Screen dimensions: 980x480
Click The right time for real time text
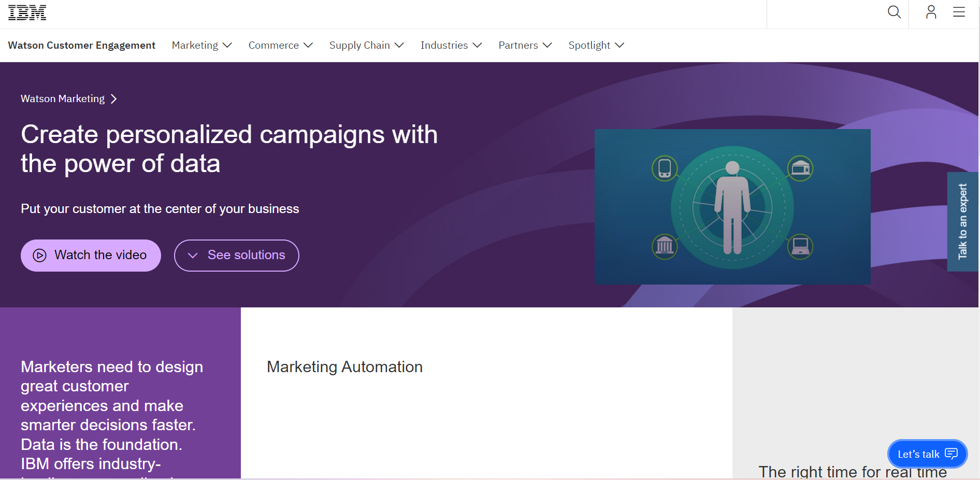(x=853, y=472)
